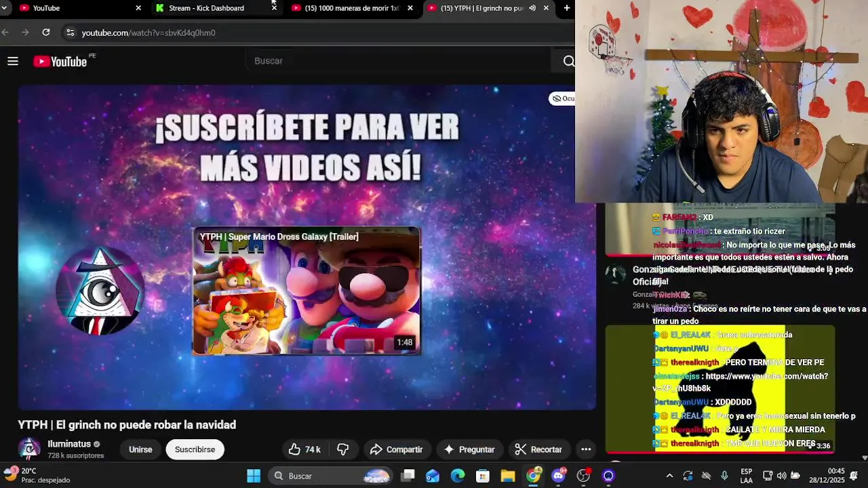Open Microsoft Edge from the taskbar
The image size is (868, 488).
(x=458, y=476)
